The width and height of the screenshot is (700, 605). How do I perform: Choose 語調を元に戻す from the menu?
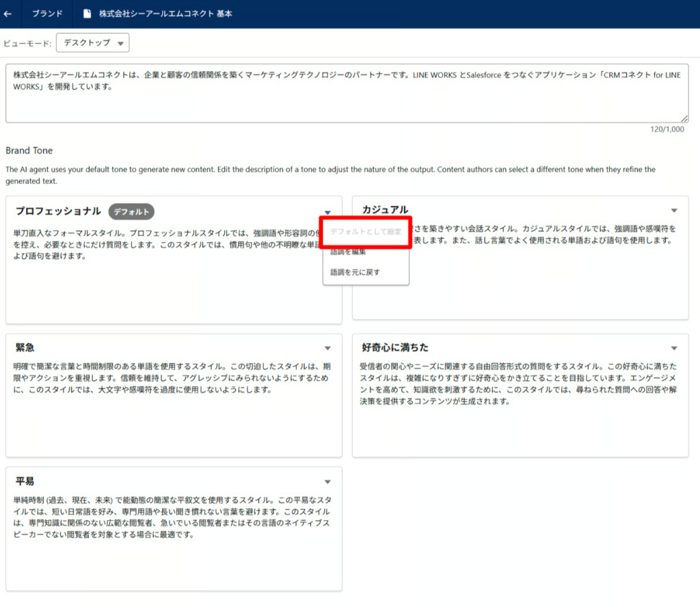(x=355, y=272)
